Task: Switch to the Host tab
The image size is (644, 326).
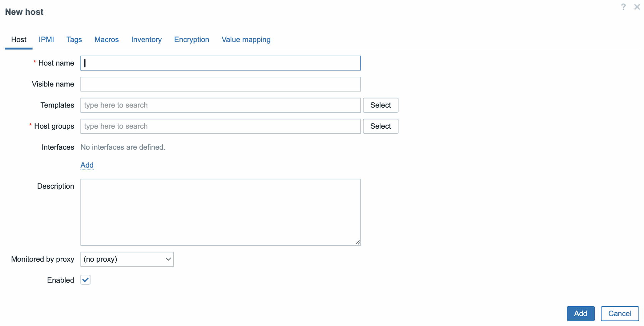Action: point(19,40)
